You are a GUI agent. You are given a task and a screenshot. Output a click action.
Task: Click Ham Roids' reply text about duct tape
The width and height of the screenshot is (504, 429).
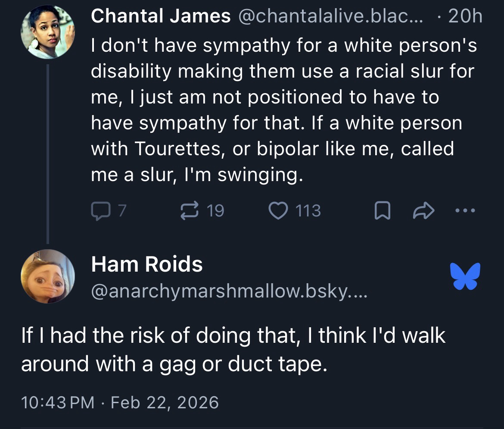click(x=233, y=349)
